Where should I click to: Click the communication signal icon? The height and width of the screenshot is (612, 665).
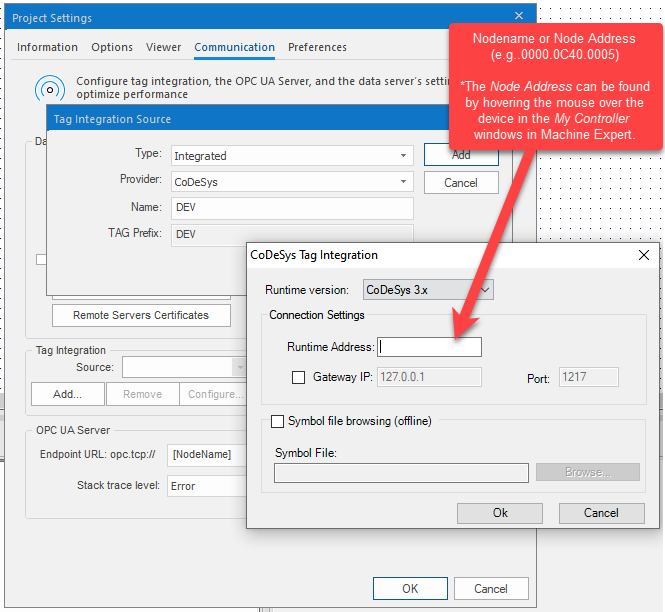pyautogui.click(x=50, y=89)
